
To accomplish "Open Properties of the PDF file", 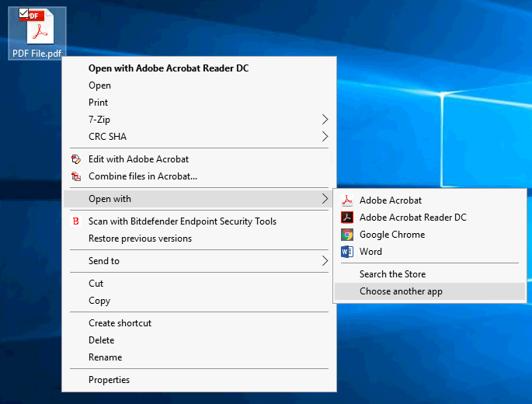I will tap(199, 380).
